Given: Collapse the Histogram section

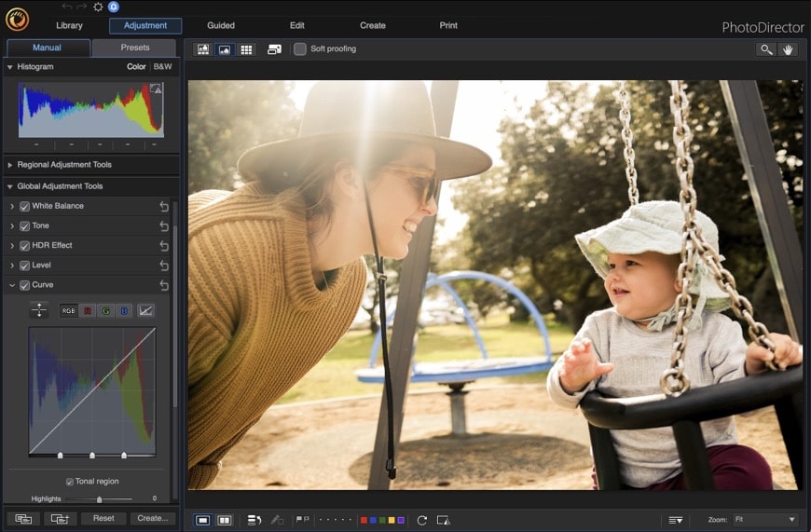Looking at the screenshot, I should (x=10, y=67).
